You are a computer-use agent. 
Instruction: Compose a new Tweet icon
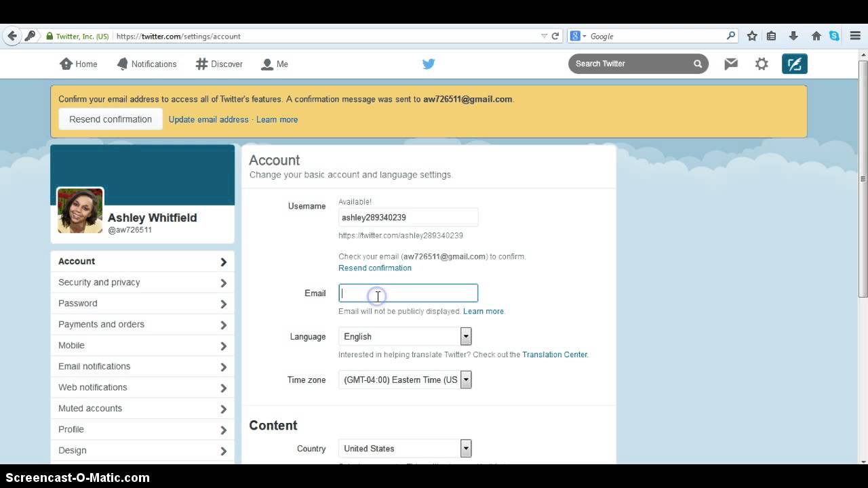(794, 64)
